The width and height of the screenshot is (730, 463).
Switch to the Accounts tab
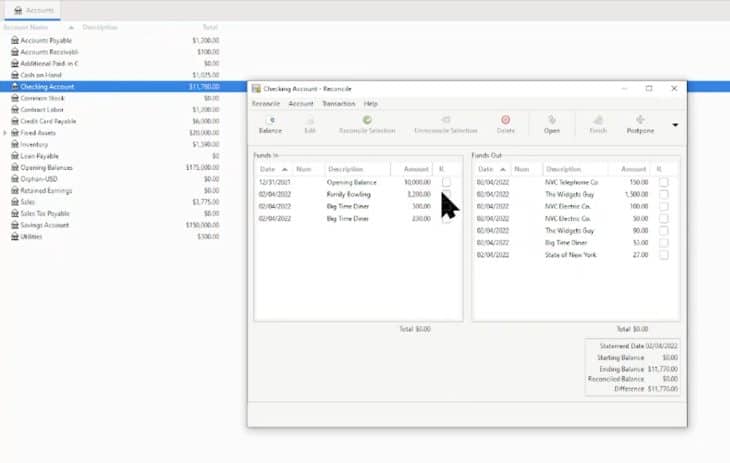34,10
